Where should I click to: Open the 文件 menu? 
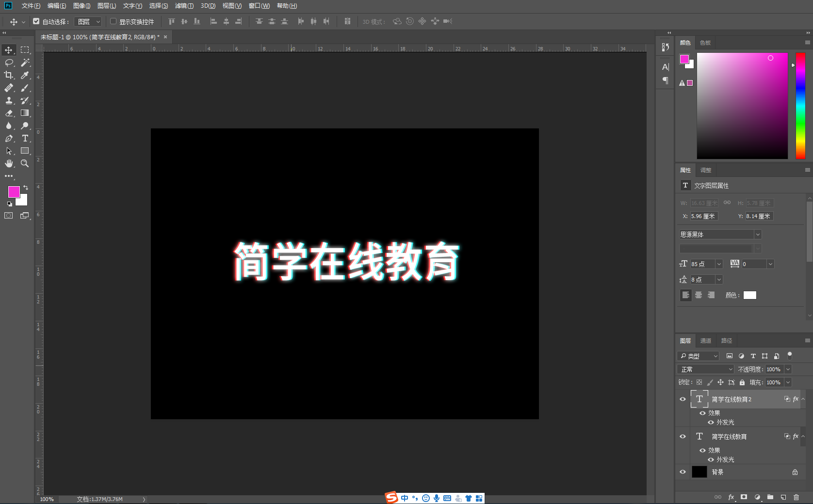pos(31,6)
